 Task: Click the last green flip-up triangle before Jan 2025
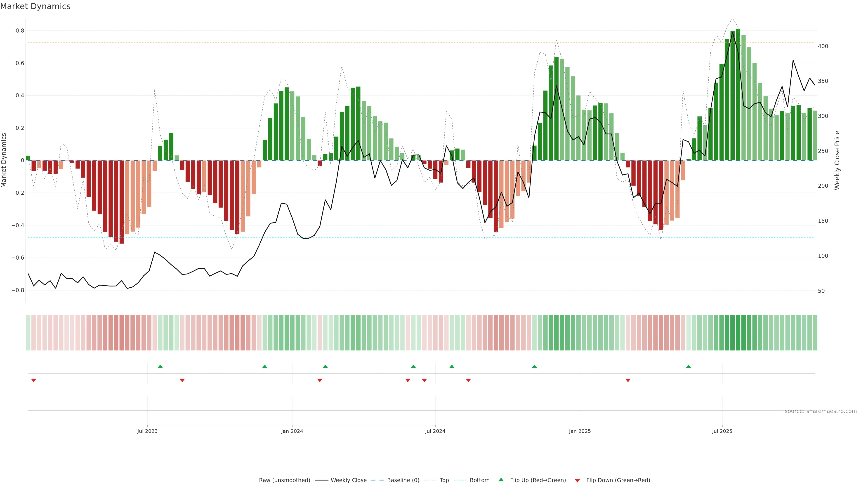tap(534, 366)
